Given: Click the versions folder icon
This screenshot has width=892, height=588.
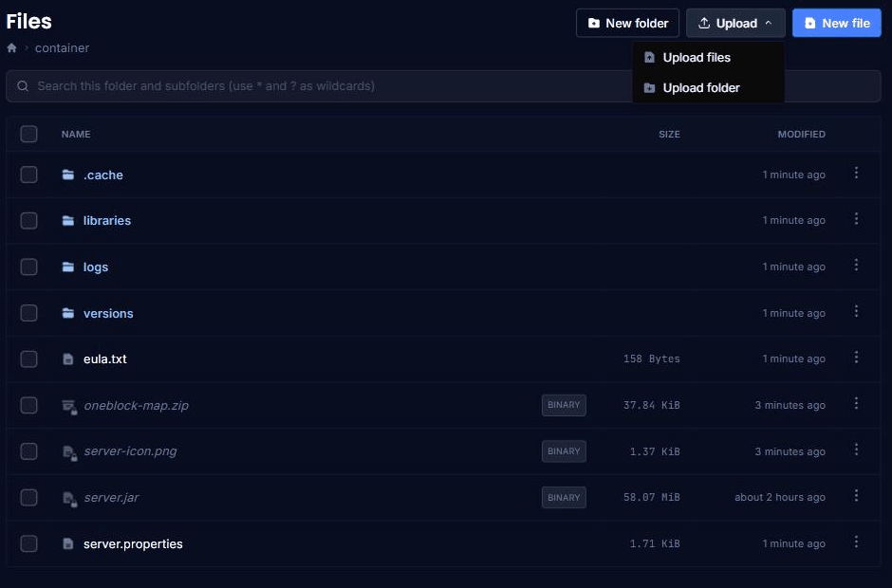Looking at the screenshot, I should [x=68, y=313].
